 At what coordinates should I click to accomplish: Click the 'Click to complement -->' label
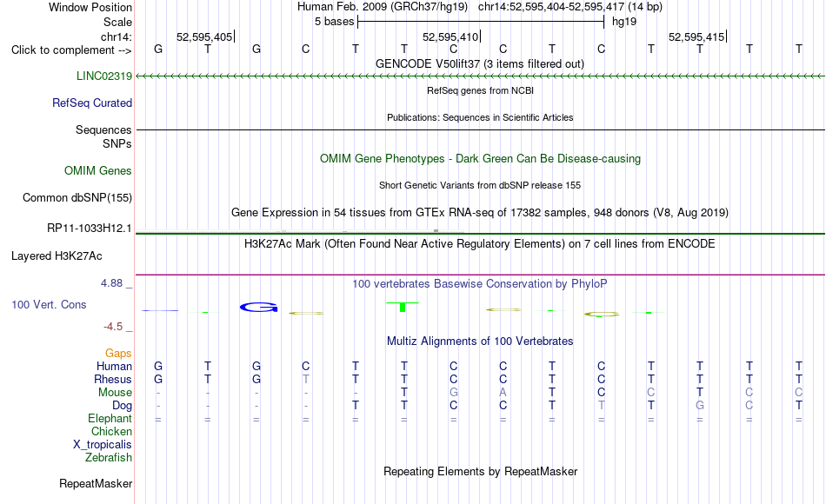71,50
